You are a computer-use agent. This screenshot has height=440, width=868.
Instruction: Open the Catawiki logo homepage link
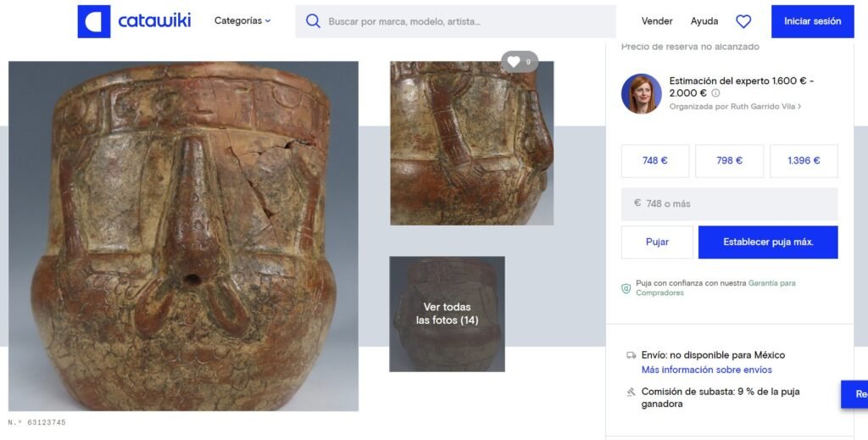pyautogui.click(x=134, y=21)
